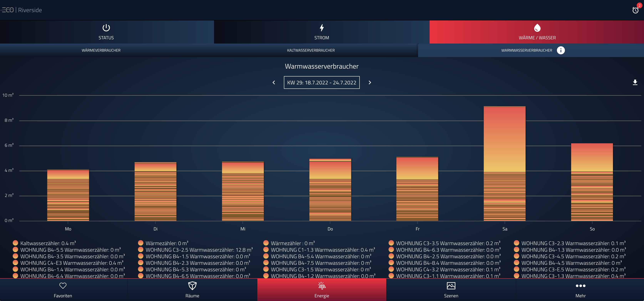
Task: Toggle legend swatch for Kaltwasserzähler: 0.4 m³
Action: click(x=16, y=243)
